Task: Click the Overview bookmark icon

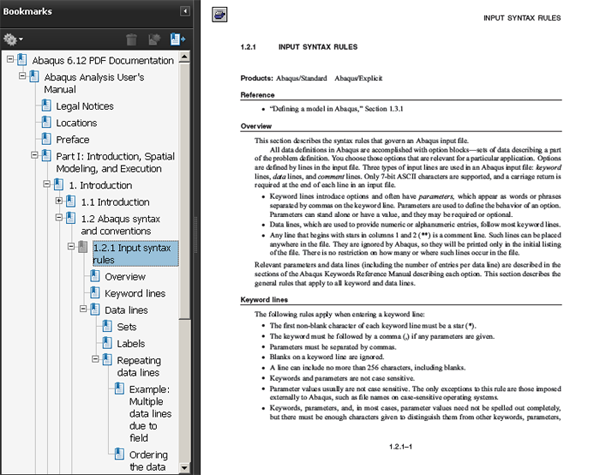Action: [x=95, y=276]
